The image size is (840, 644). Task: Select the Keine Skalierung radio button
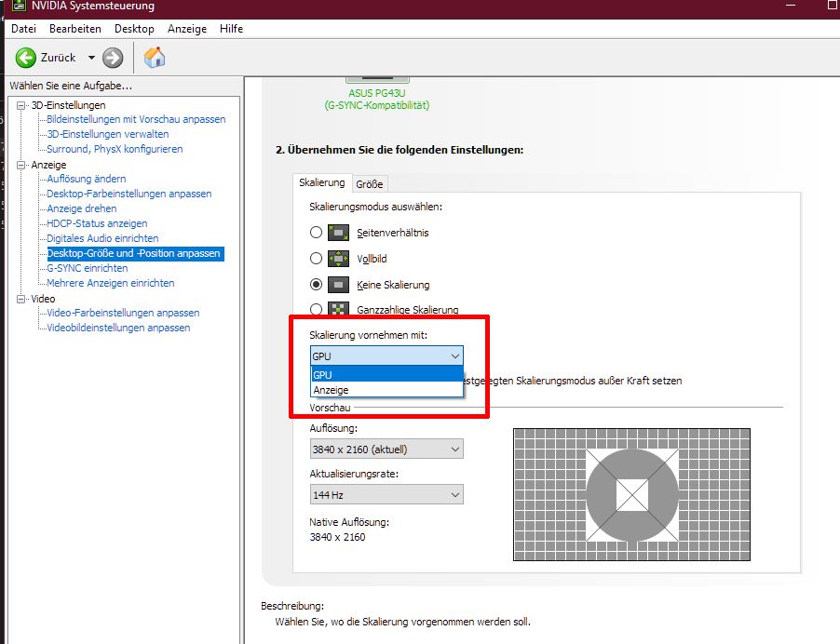tap(316, 285)
